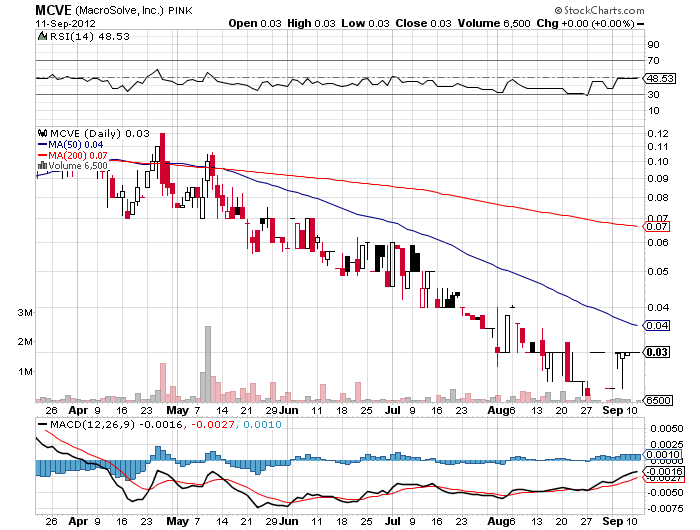Click the 0.12 price axis label
The height and width of the screenshot is (530, 700).
[658, 134]
